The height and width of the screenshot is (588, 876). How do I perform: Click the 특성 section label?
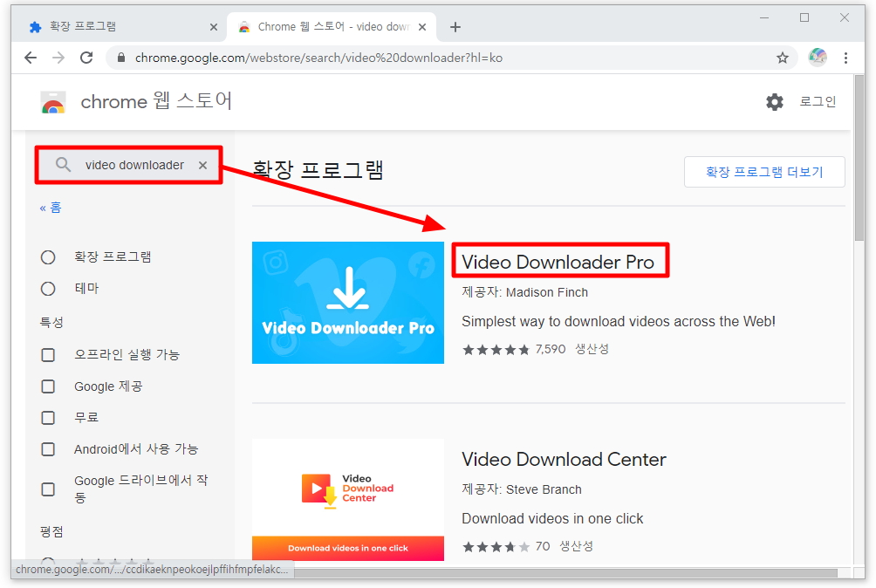(51, 322)
